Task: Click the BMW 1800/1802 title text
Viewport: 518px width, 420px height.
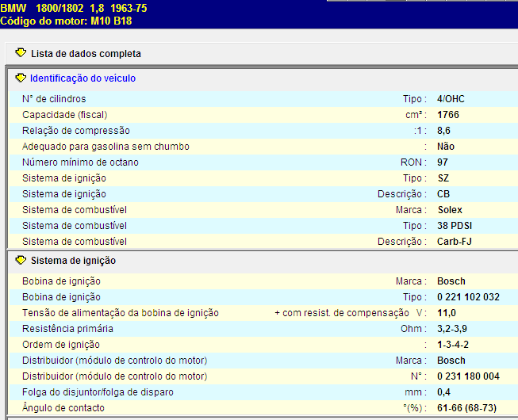Action: pos(73,8)
